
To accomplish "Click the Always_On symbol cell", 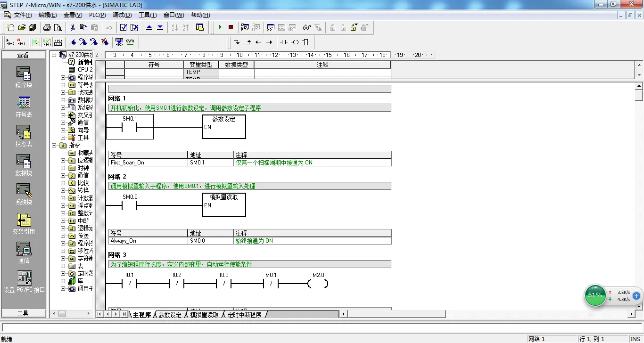I will tap(148, 241).
